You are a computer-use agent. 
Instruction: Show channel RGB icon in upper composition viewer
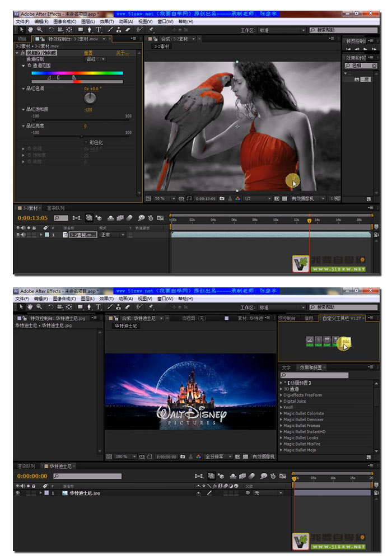click(237, 198)
